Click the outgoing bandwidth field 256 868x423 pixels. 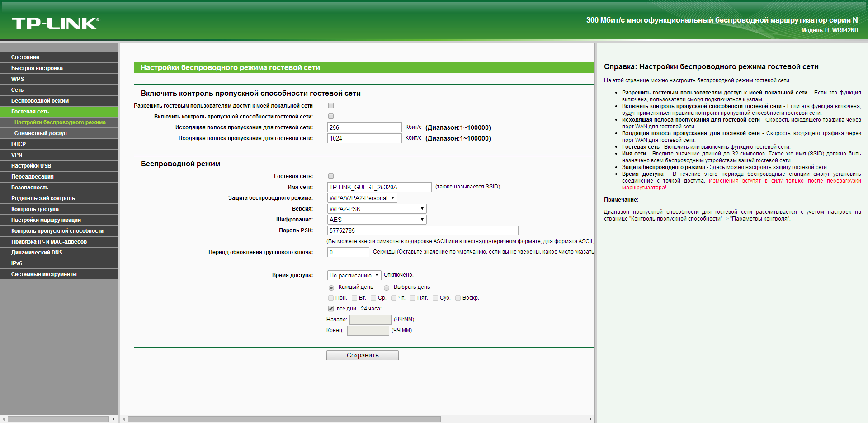coord(364,127)
